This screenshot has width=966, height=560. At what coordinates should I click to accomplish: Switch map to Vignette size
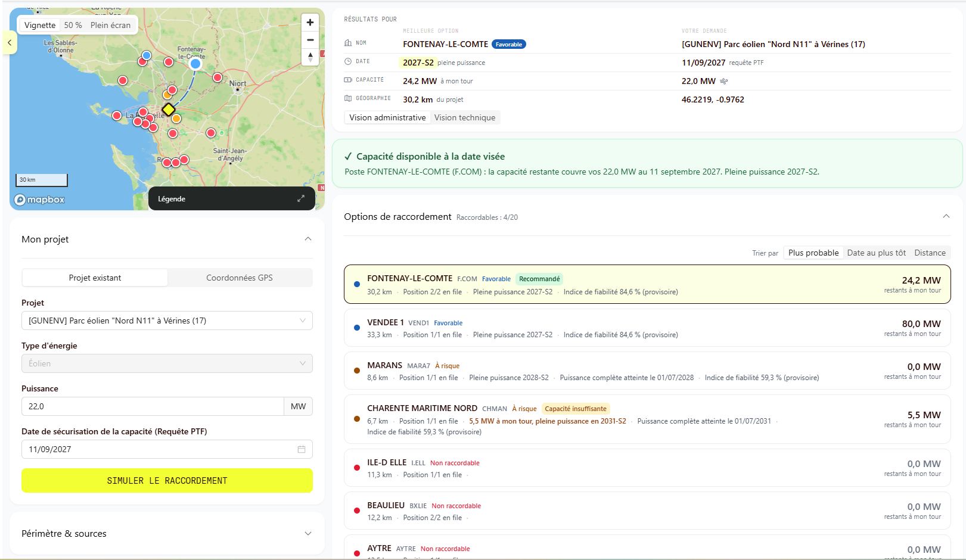click(40, 25)
